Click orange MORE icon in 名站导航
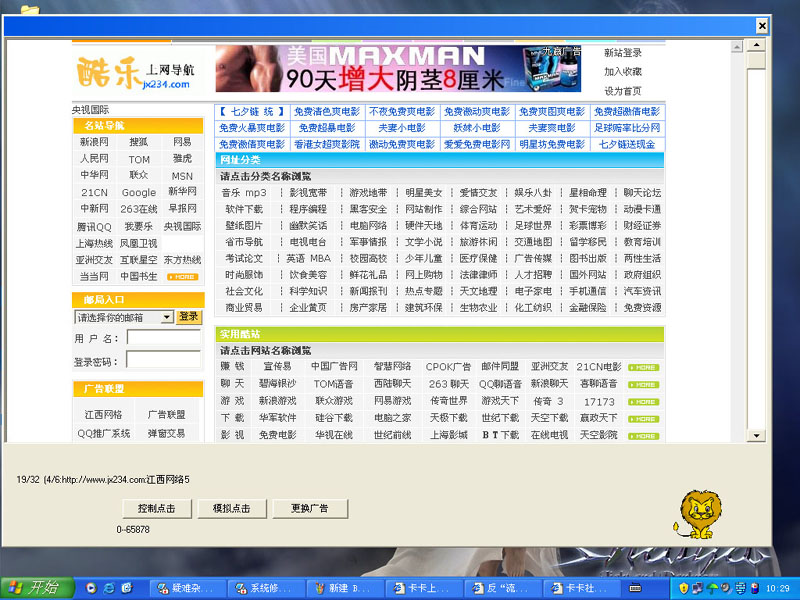 point(183,277)
